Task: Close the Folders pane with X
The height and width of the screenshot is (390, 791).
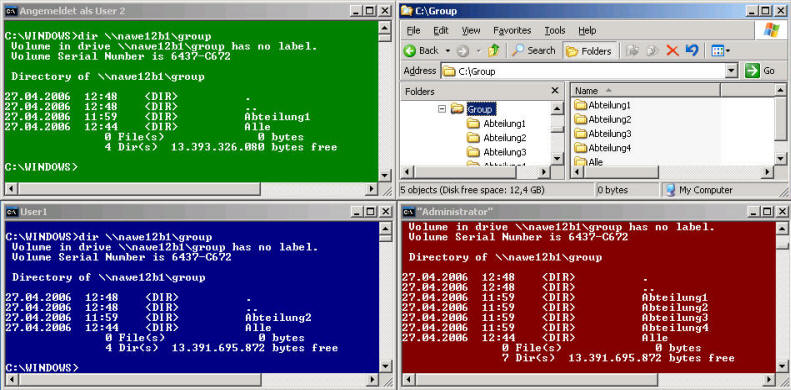Action: pyautogui.click(x=555, y=91)
